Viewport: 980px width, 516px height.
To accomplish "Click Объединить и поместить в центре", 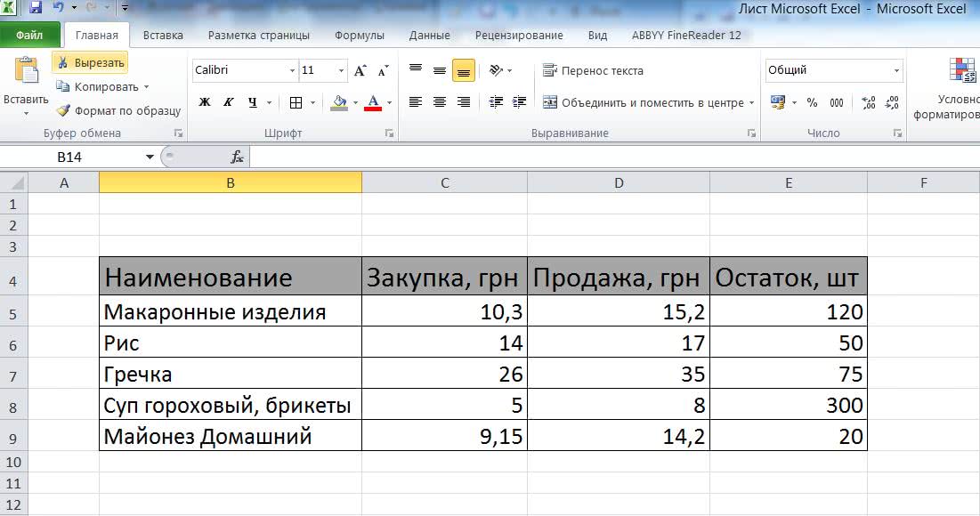I will point(644,102).
